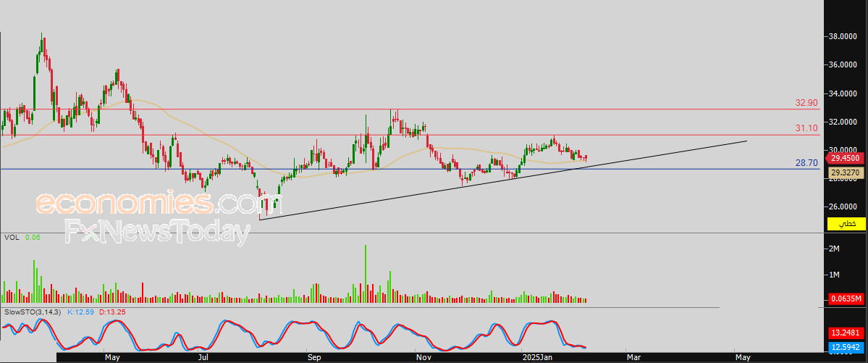Click the black ascending trendline
The width and height of the screenshot is (868, 363).
[x=502, y=180]
